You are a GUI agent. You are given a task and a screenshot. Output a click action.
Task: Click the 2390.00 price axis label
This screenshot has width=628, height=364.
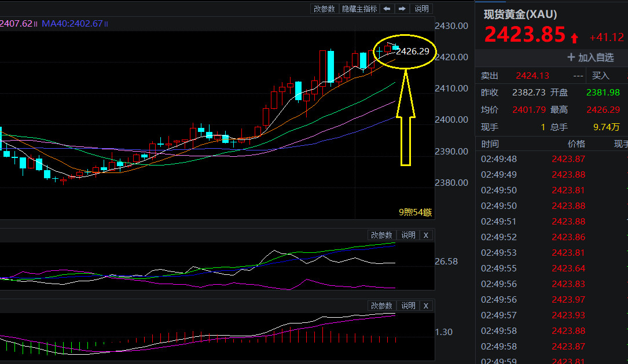[451, 152]
